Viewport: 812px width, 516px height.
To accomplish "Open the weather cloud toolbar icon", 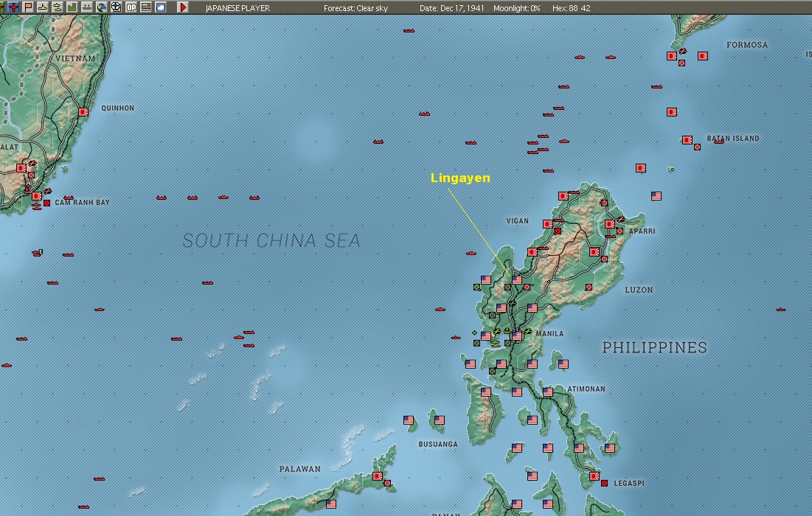I will [161, 7].
